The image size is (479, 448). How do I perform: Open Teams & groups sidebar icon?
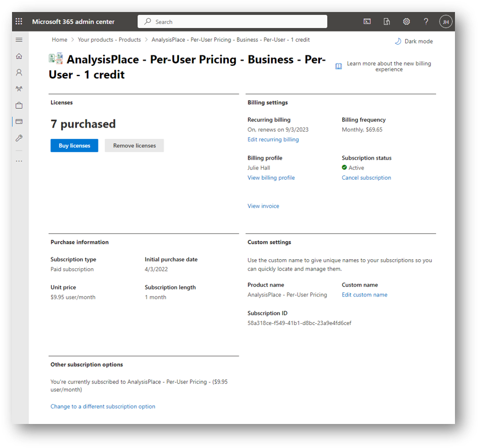(19, 89)
